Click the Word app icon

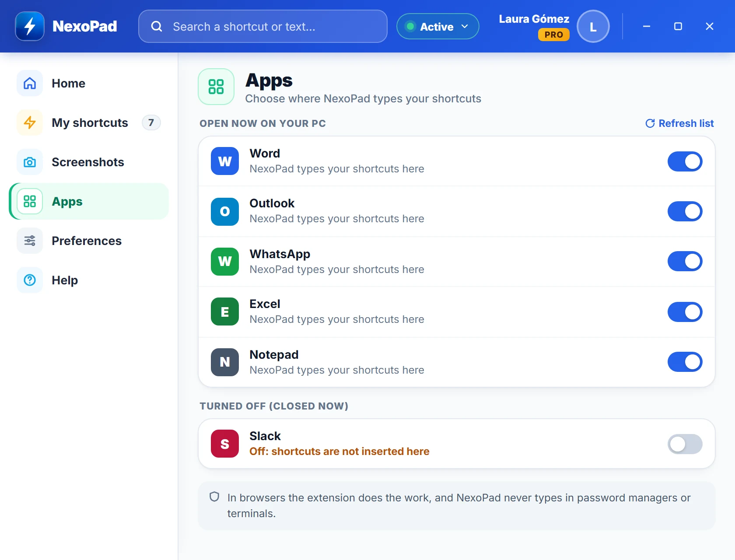225,161
